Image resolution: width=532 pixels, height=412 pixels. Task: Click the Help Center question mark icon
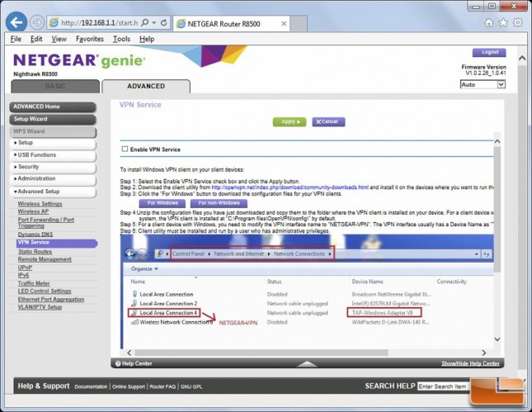tap(118, 363)
